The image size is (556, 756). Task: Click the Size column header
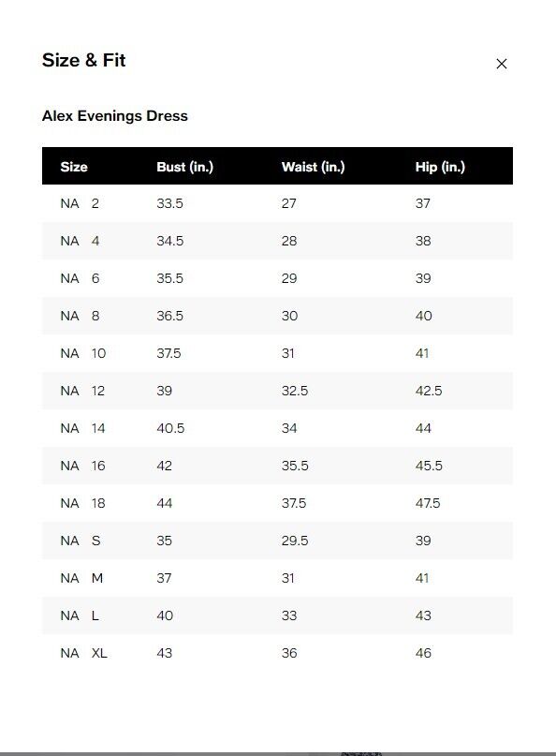74,167
